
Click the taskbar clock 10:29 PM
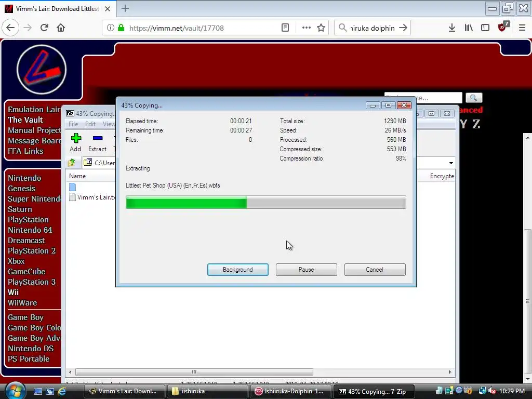(512, 391)
